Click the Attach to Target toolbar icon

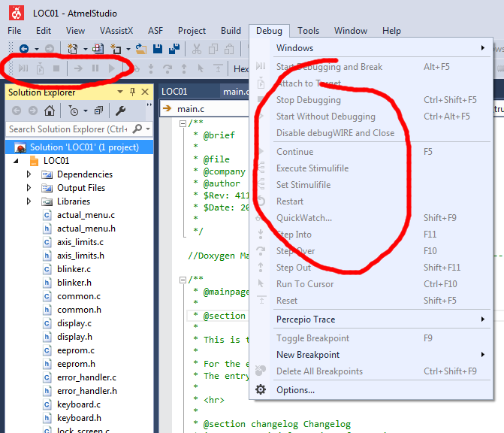(x=40, y=68)
